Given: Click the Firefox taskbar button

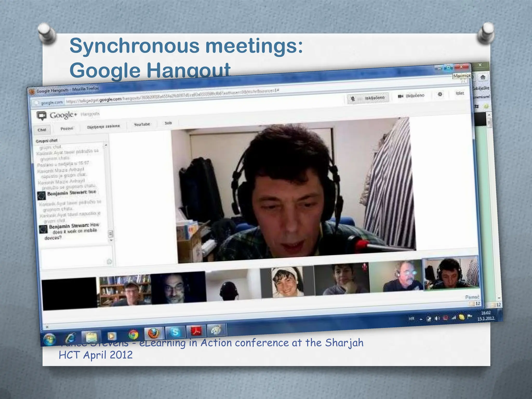Looking at the screenshot, I should (154, 333).
